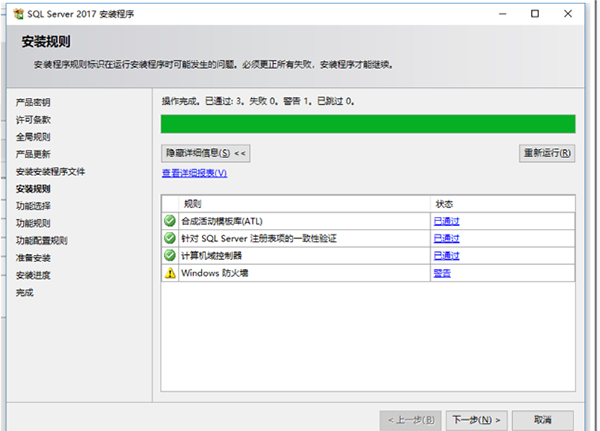600x431 pixels.
Task: Minimize the SQL Server 2017 setup window
Action: tap(502, 14)
